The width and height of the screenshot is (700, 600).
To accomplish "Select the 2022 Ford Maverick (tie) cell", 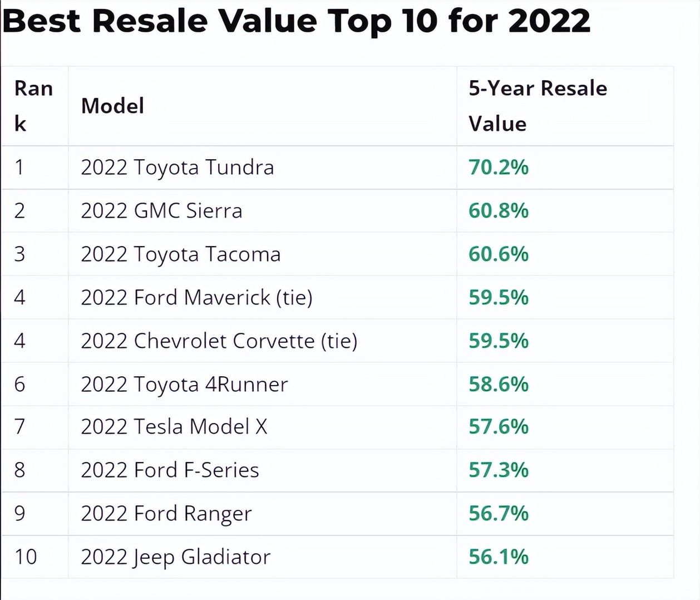I will 196,298.
